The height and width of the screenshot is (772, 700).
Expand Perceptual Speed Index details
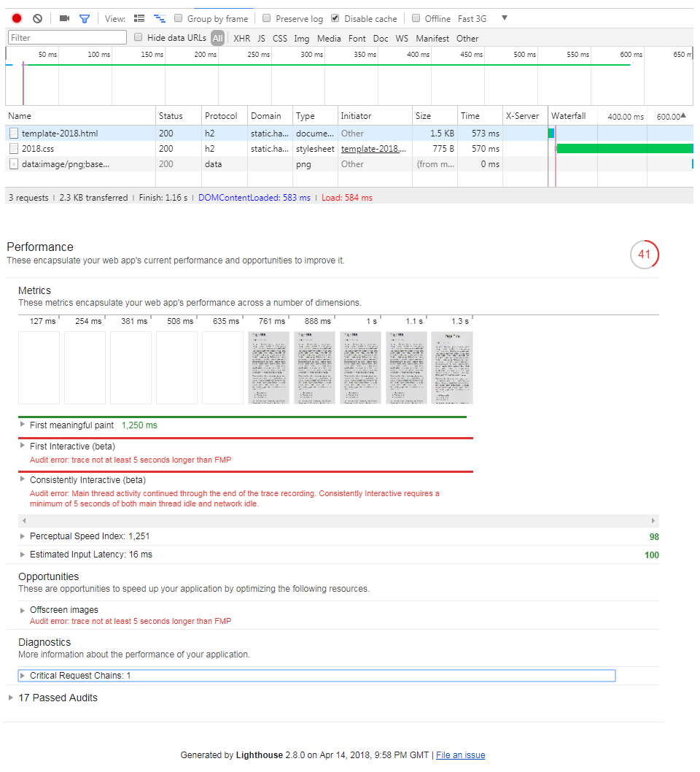(x=22, y=536)
